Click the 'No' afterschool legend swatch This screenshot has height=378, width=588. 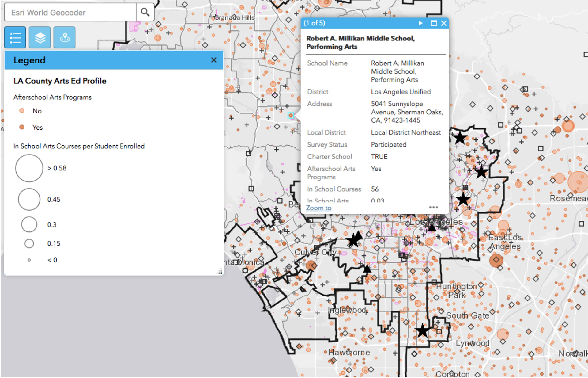pyautogui.click(x=22, y=111)
